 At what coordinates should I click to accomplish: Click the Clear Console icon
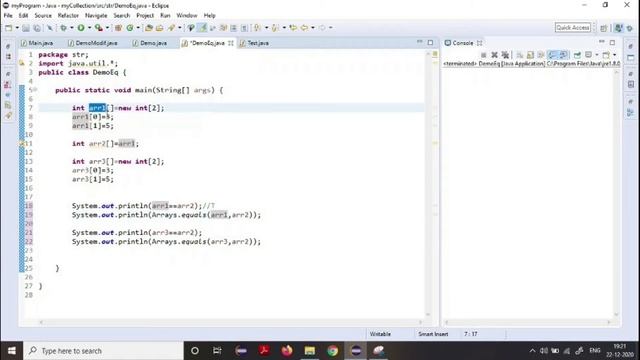(x=520, y=55)
